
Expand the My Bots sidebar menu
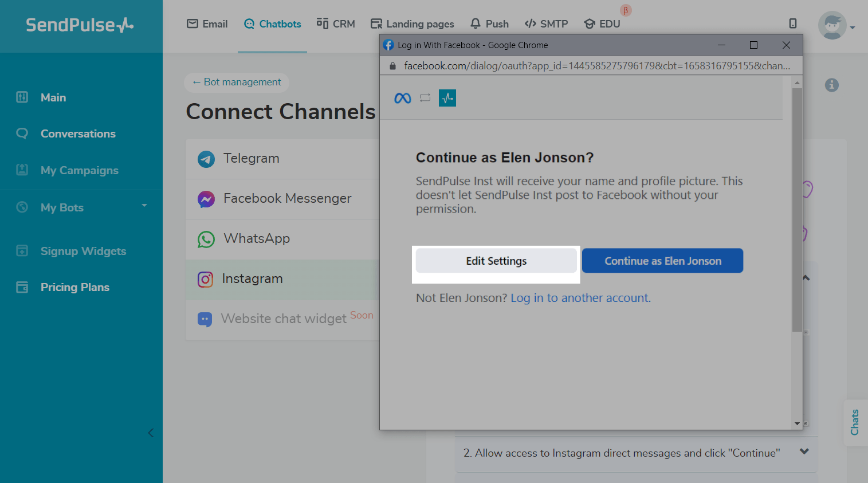coord(144,206)
